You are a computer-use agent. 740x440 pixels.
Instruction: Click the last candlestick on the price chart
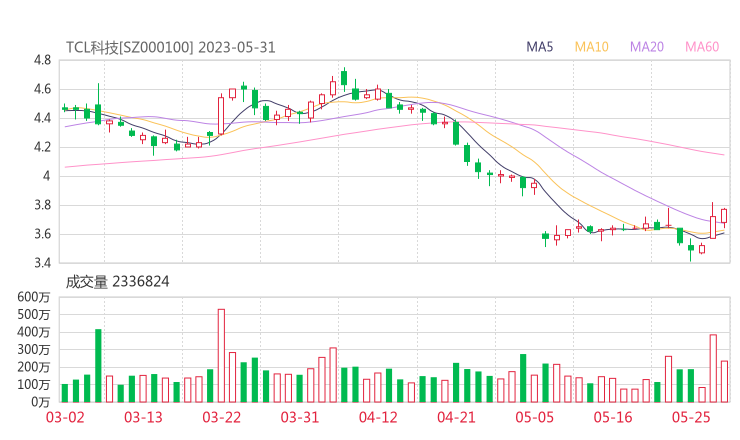724,216
